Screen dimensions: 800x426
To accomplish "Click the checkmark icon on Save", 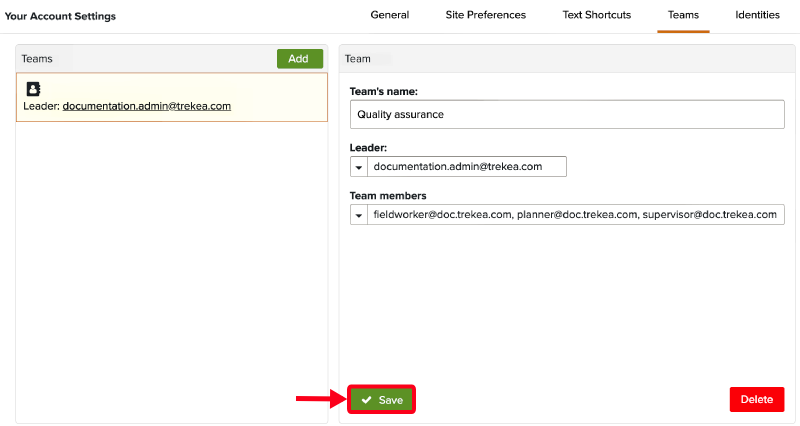I will 367,400.
